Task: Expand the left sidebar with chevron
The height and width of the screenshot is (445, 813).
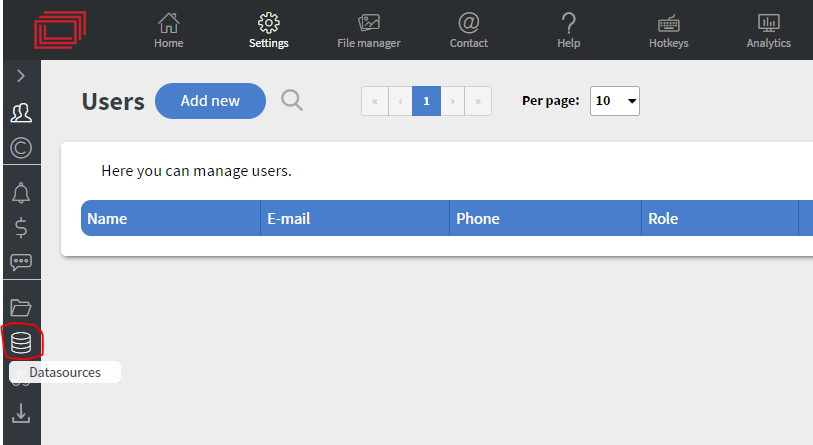Action: coord(21,76)
